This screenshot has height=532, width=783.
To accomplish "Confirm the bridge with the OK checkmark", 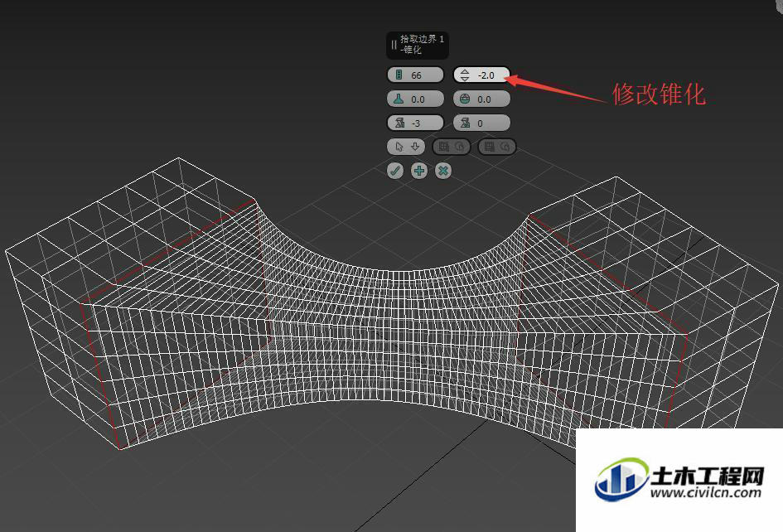I will click(395, 171).
